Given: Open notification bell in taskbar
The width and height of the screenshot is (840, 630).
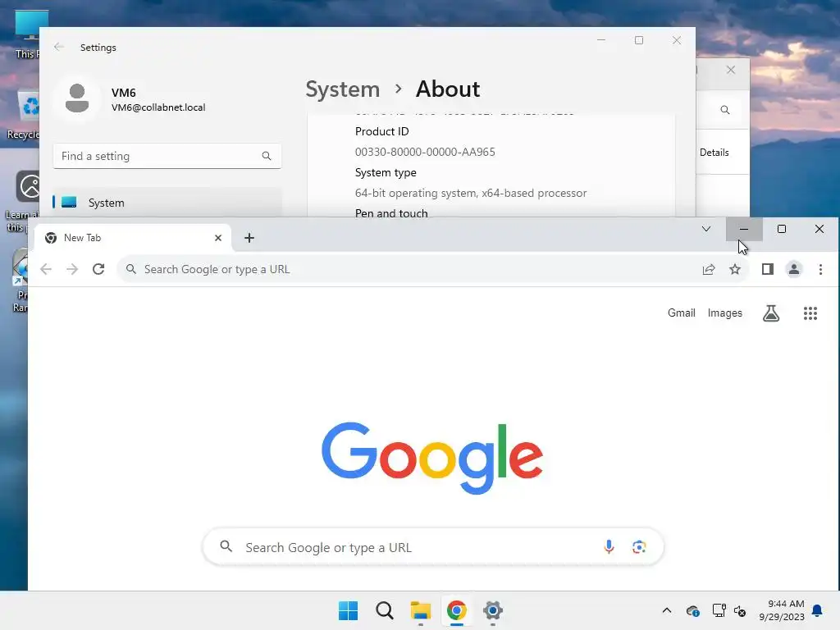Looking at the screenshot, I should point(818,610).
